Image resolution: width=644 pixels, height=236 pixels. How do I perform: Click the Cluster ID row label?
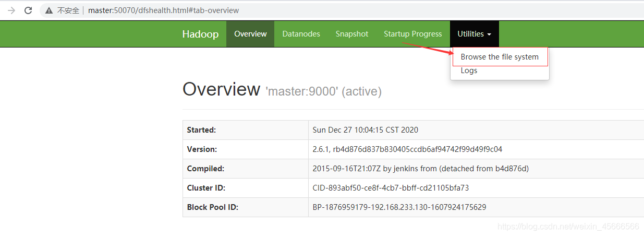point(206,188)
